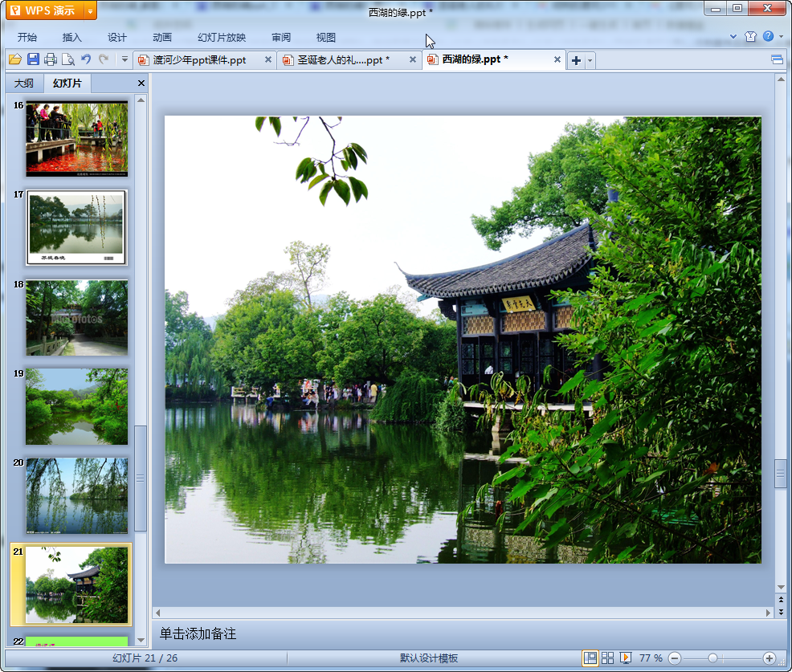The image size is (792, 672).
Task: Click the tab window switcher icon at right
Action: [777, 59]
